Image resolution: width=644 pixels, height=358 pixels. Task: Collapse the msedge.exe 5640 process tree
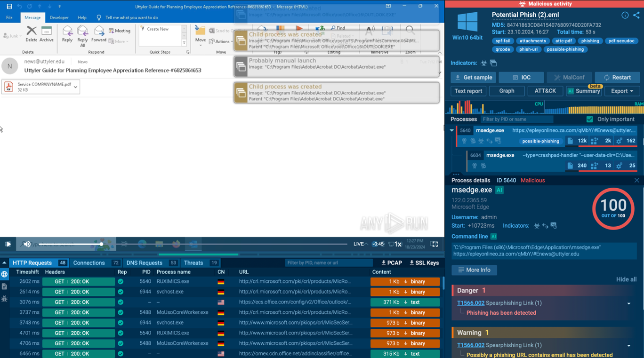coord(451,130)
